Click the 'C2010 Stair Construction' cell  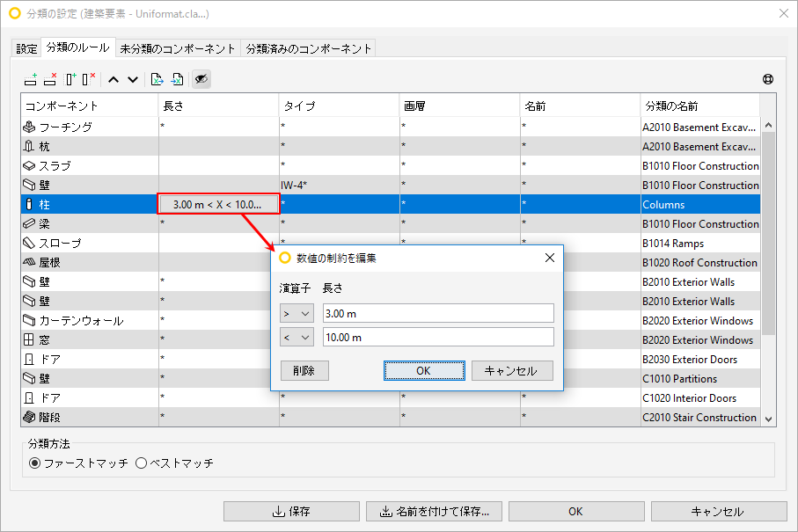[x=700, y=417]
